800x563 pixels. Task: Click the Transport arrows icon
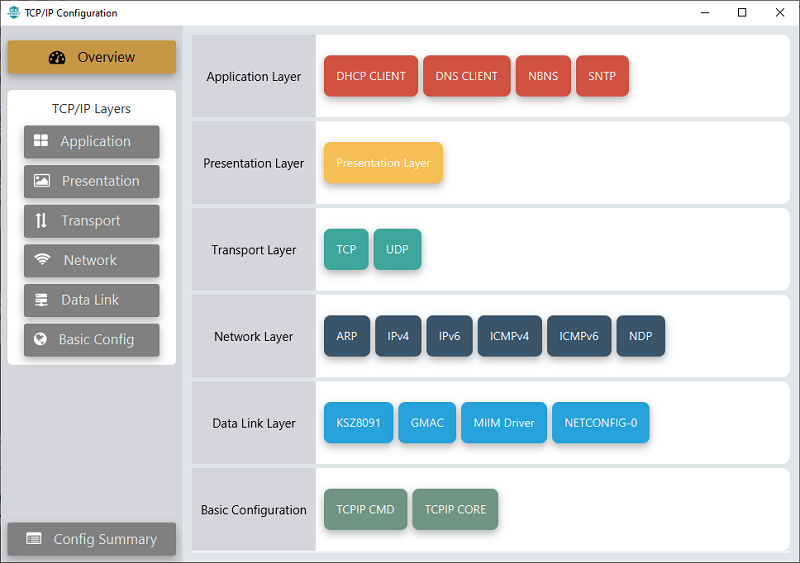tap(41, 221)
